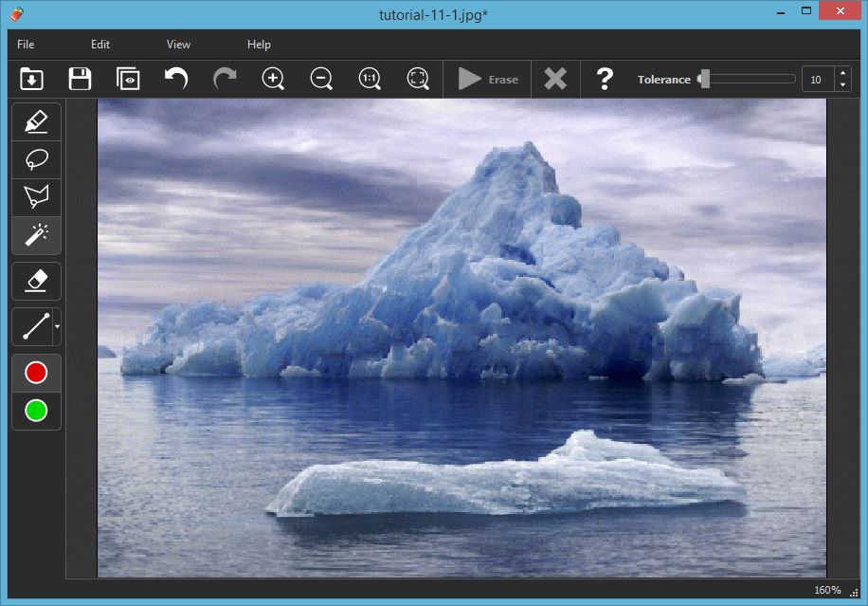
Task: Select the Marker tool
Action: (35, 121)
